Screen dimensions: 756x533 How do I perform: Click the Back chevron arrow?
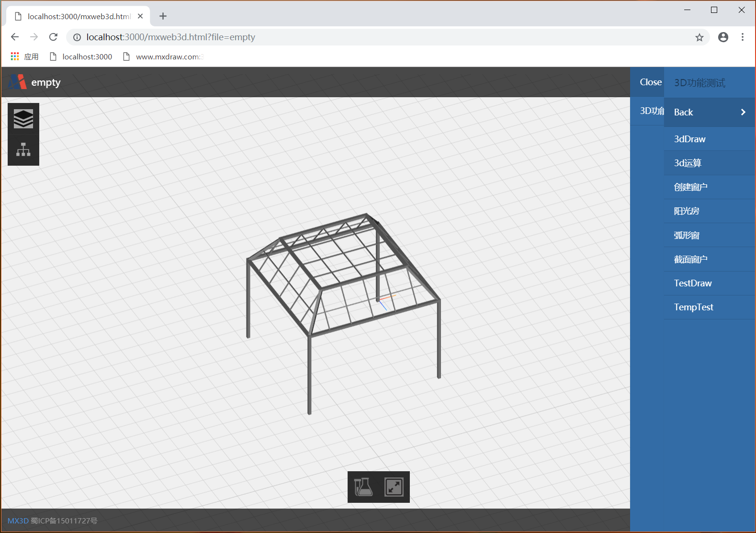click(x=743, y=112)
